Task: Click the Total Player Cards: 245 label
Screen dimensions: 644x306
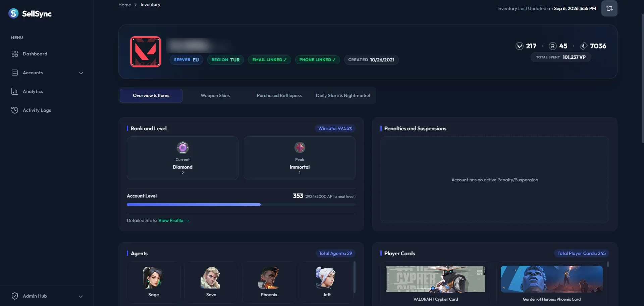Action: 582,253
